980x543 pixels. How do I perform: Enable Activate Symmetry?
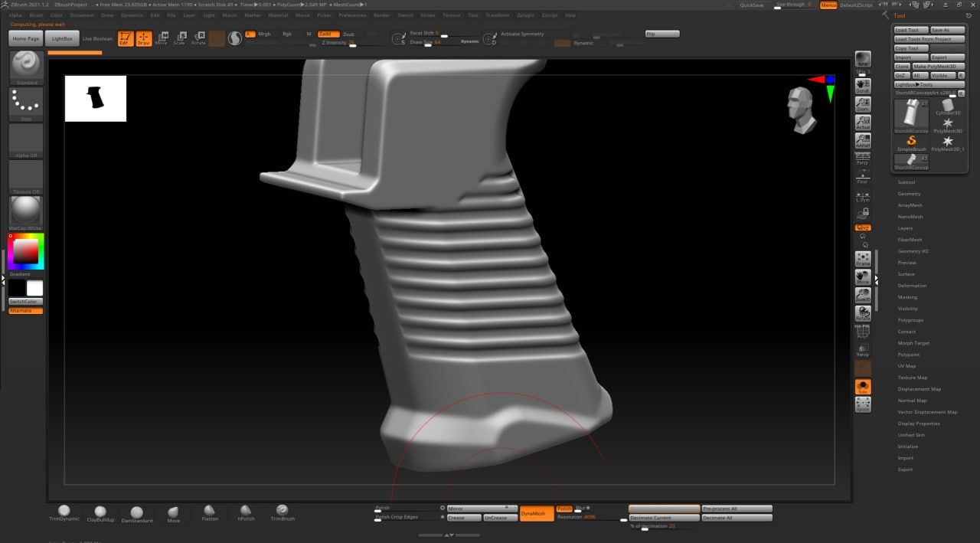[x=522, y=34]
